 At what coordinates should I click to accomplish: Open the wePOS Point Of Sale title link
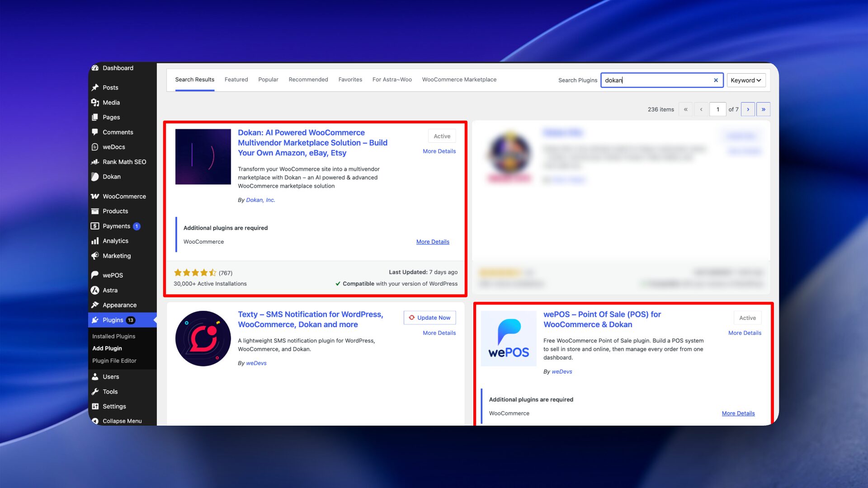[602, 319]
